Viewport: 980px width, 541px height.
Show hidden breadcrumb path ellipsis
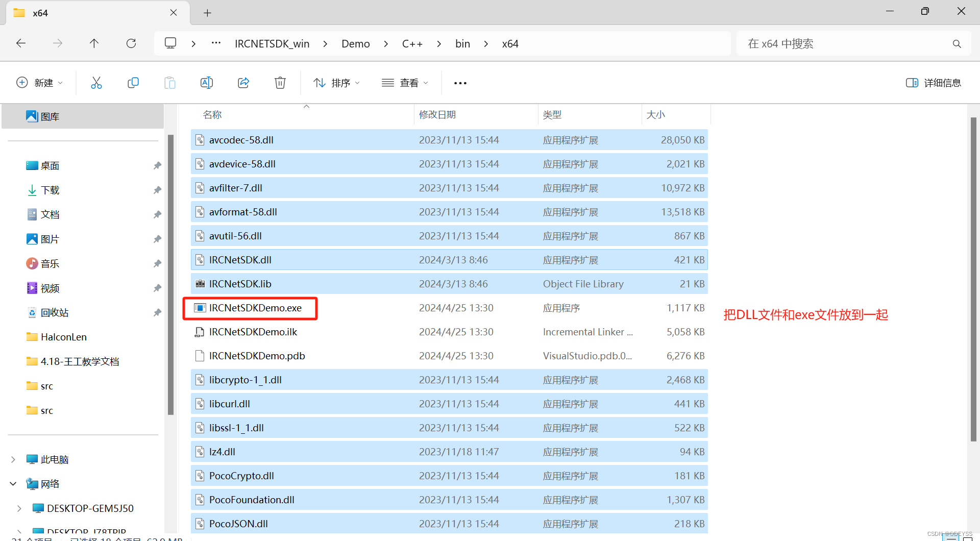(x=216, y=43)
